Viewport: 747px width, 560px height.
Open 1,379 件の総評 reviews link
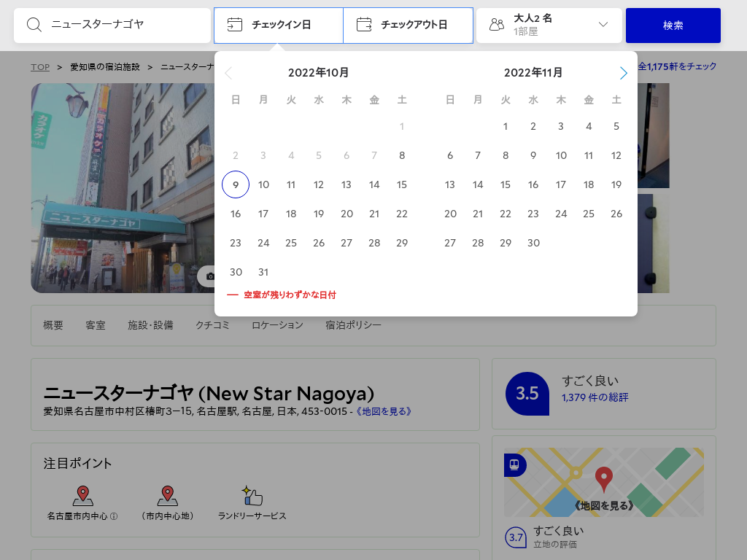coord(595,397)
